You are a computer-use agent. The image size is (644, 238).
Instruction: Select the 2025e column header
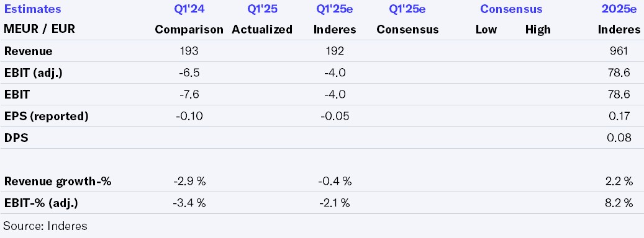(x=619, y=9)
